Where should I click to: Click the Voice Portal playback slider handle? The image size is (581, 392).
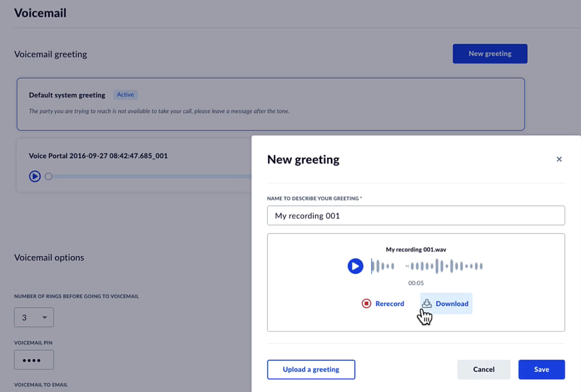coord(48,177)
